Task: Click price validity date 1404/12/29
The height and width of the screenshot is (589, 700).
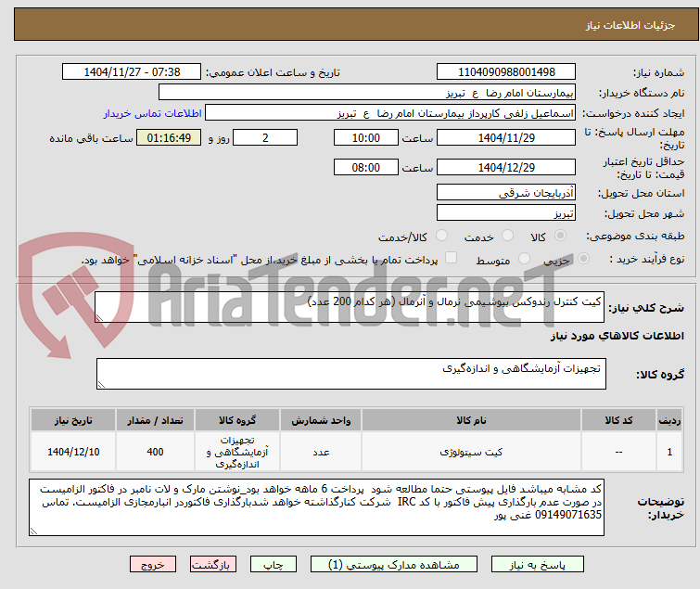Action: click(506, 167)
